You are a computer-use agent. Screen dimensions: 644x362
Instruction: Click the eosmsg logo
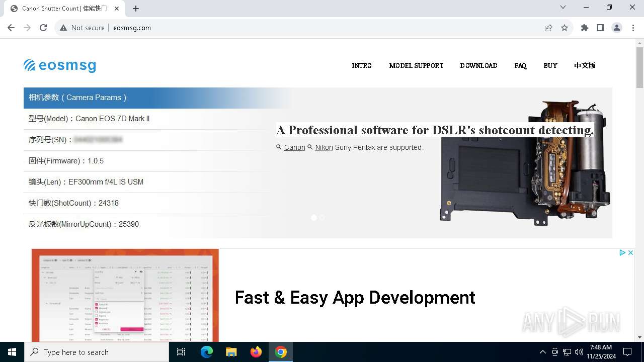60,65
